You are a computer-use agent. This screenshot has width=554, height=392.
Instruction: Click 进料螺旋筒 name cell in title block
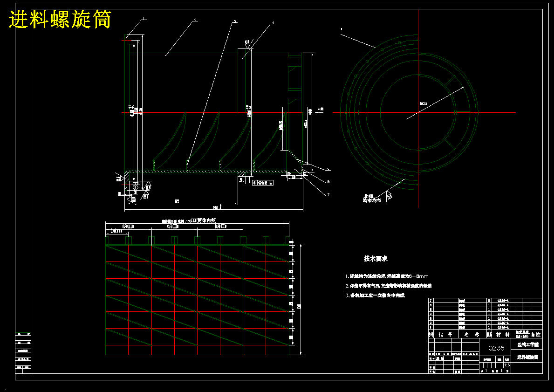(527, 357)
